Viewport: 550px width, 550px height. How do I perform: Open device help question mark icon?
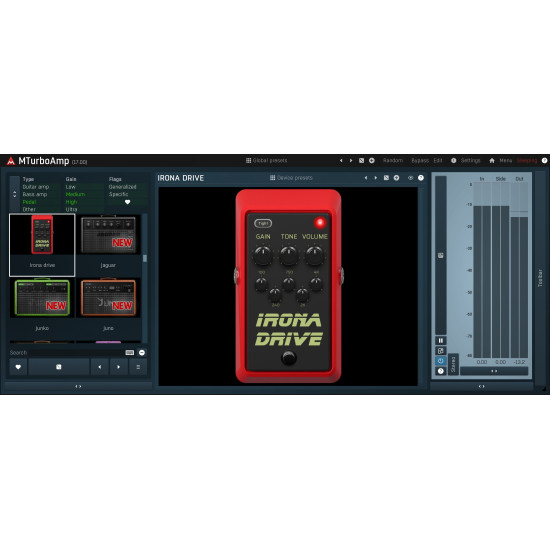(421, 178)
